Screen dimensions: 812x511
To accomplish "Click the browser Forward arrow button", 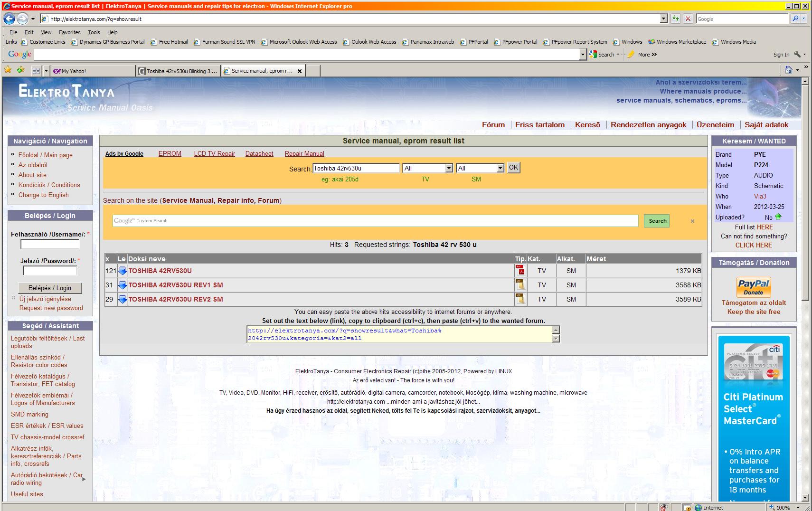I will coord(22,19).
